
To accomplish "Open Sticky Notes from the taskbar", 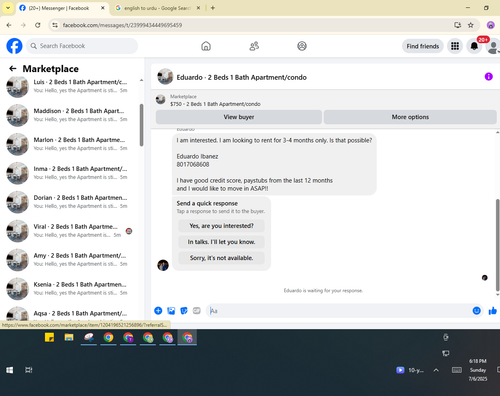I will click(x=49, y=337).
